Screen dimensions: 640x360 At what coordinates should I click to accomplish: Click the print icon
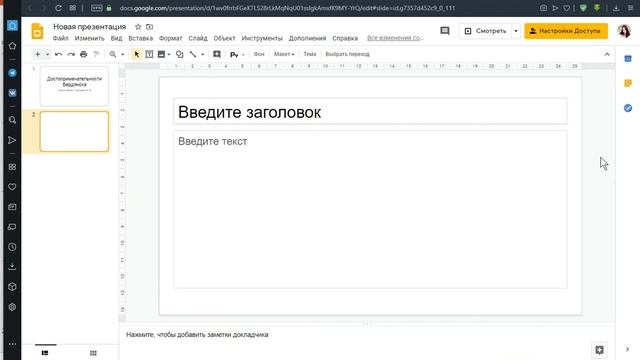pyautogui.click(x=84, y=54)
